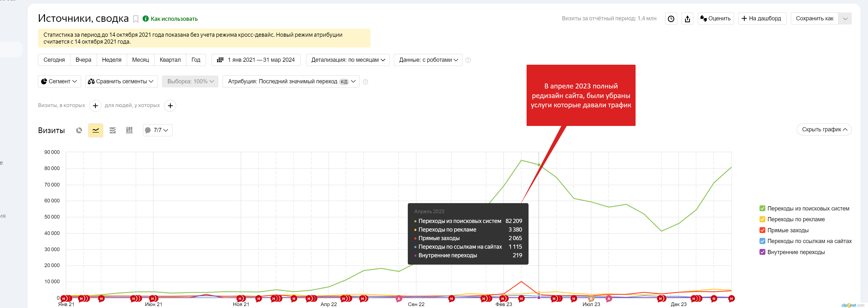Click the April 2023 green data point on chart
The width and height of the screenshot is (868, 308).
click(x=539, y=165)
